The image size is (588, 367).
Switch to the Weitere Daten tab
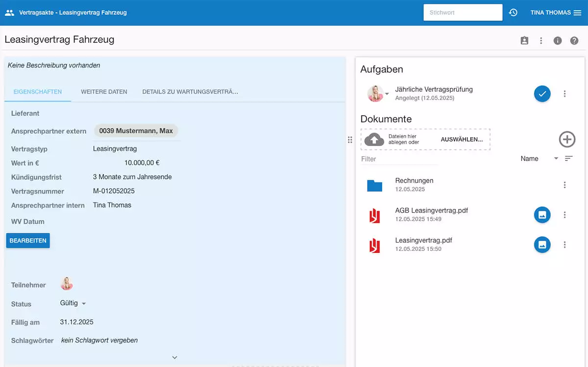[x=104, y=92]
